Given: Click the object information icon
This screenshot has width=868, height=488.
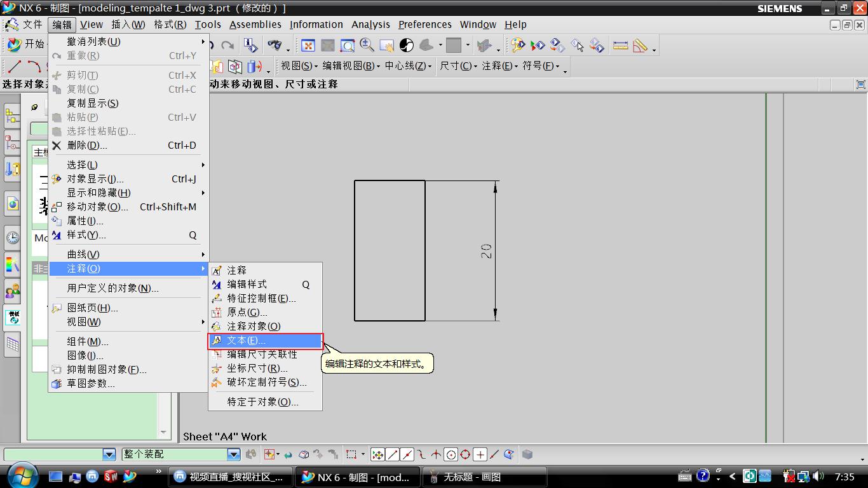Looking at the screenshot, I should tap(251, 45).
